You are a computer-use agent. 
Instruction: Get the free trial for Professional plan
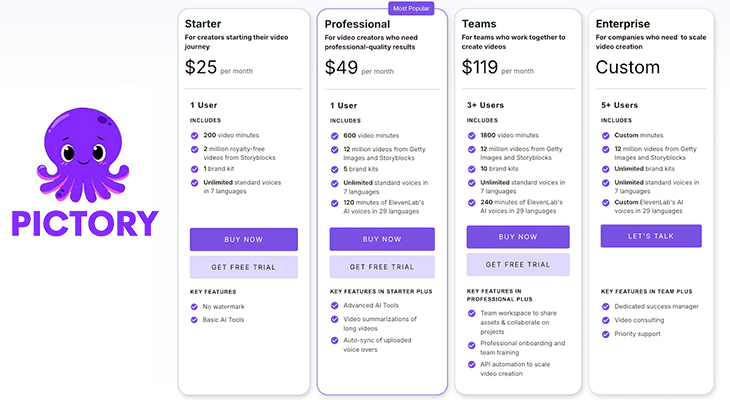click(382, 267)
